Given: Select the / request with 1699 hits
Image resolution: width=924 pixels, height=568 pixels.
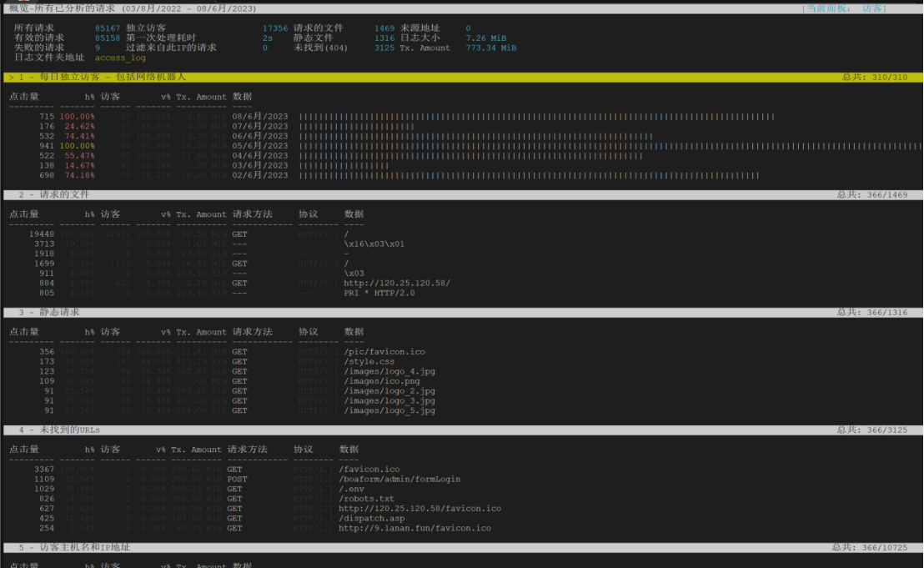Looking at the screenshot, I should (x=192, y=264).
